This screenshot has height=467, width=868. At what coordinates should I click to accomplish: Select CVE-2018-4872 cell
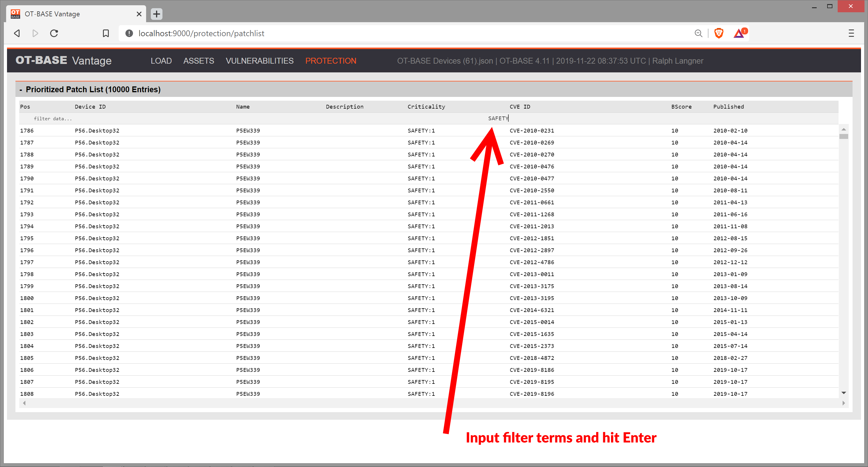(532, 358)
